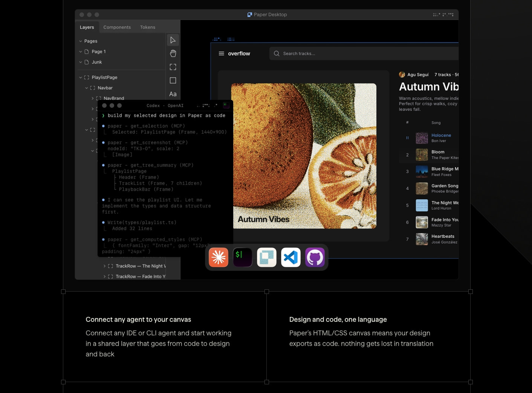Click the Agu Seguí author name

[x=418, y=75]
